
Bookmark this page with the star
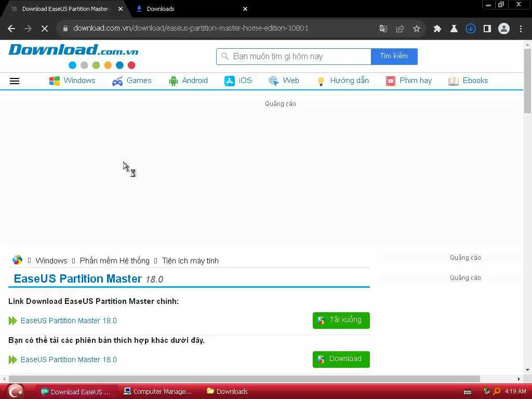click(x=416, y=29)
